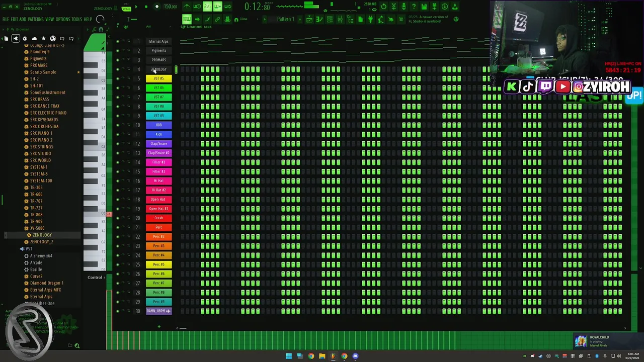Click the ZENOLOGY channel button
This screenshot has width=644, height=362.
tap(158, 69)
